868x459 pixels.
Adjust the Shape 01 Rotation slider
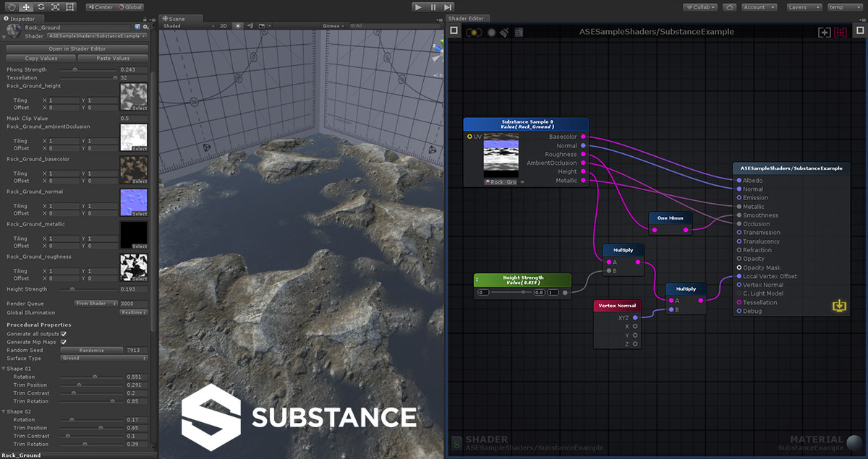(x=91, y=377)
